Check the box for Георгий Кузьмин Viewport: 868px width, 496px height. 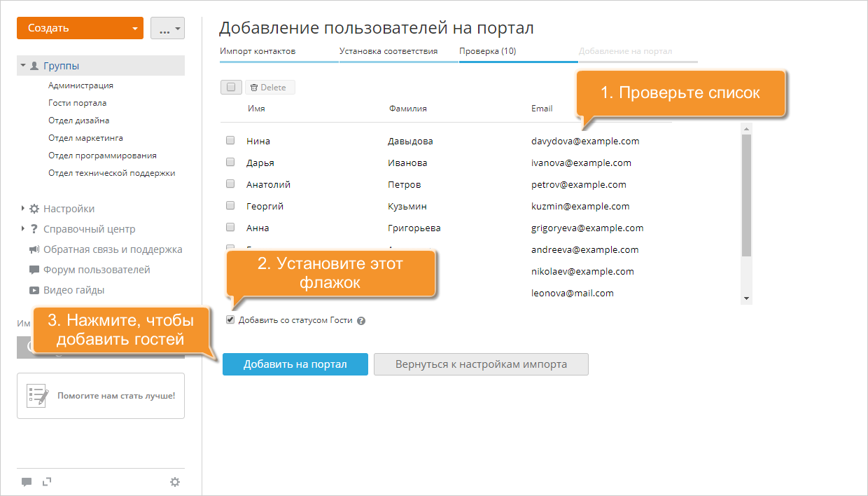click(x=230, y=206)
